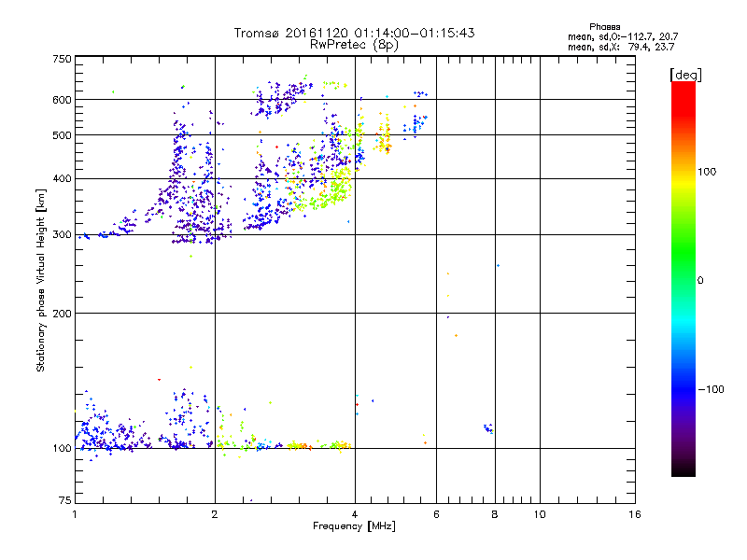Click the 16 MHz x-axis tick label
This screenshot has width=747, height=560.
click(635, 514)
